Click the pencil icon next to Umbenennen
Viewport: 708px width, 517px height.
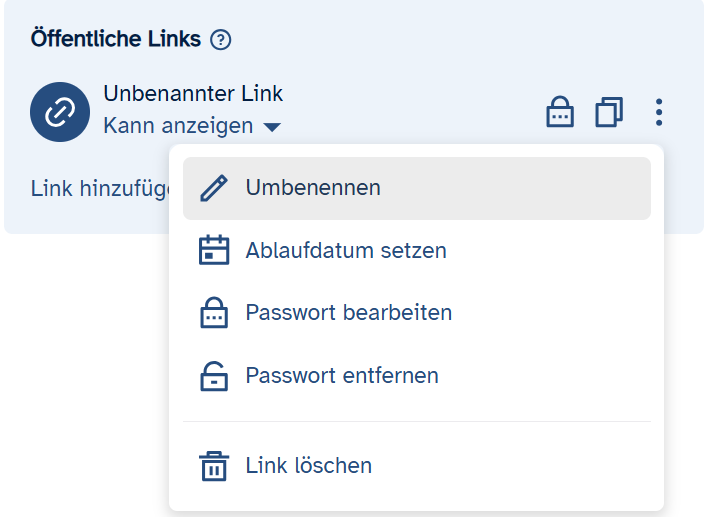pos(214,188)
